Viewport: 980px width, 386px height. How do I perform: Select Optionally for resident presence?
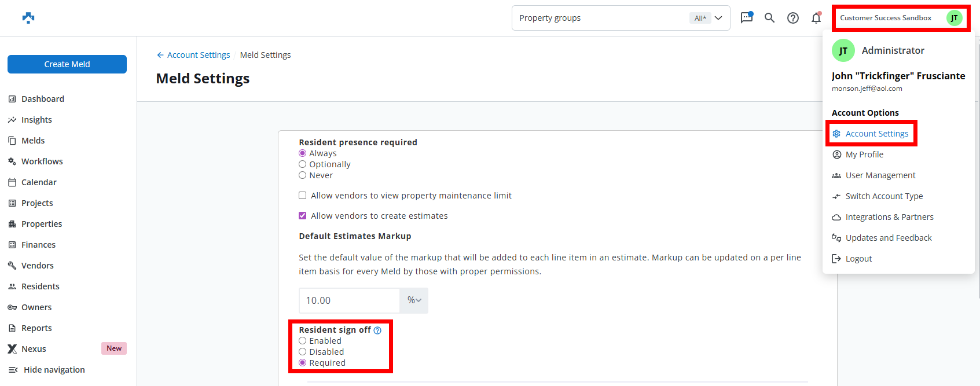[x=303, y=164]
